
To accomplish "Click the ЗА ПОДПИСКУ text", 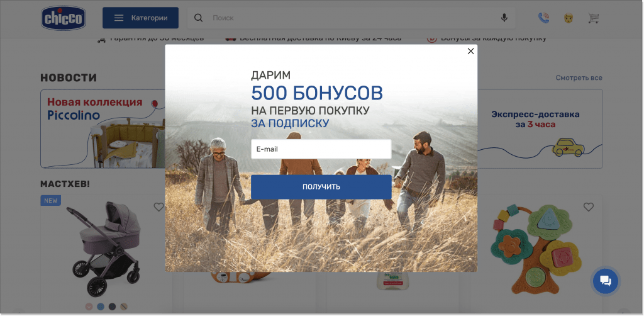I will tap(290, 123).
